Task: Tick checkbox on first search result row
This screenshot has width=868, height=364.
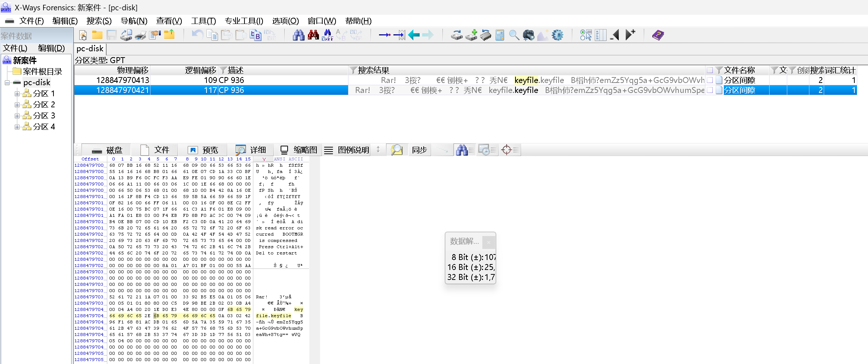Action: [710, 80]
